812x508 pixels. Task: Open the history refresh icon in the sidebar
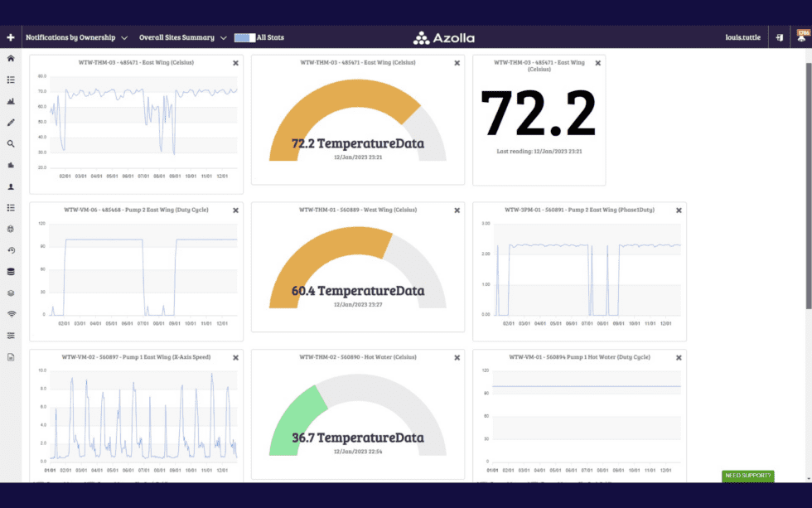coord(10,250)
